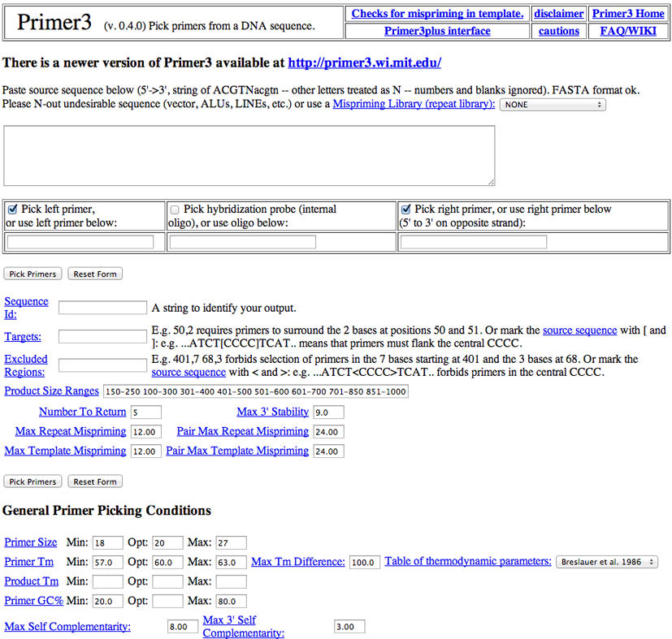This screenshot has width=672, height=639.
Task: Open the Number To Return link
Action: pyautogui.click(x=83, y=412)
